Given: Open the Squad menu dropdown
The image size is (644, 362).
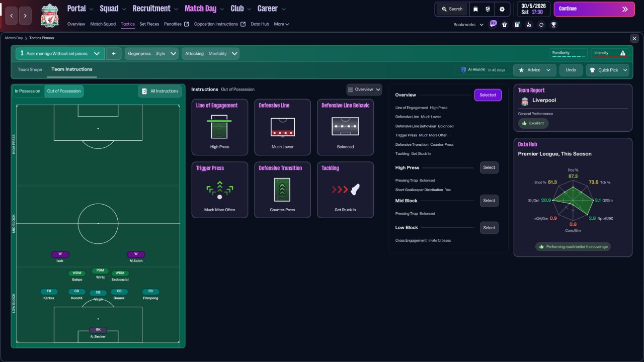Looking at the screenshot, I should pos(113,9).
